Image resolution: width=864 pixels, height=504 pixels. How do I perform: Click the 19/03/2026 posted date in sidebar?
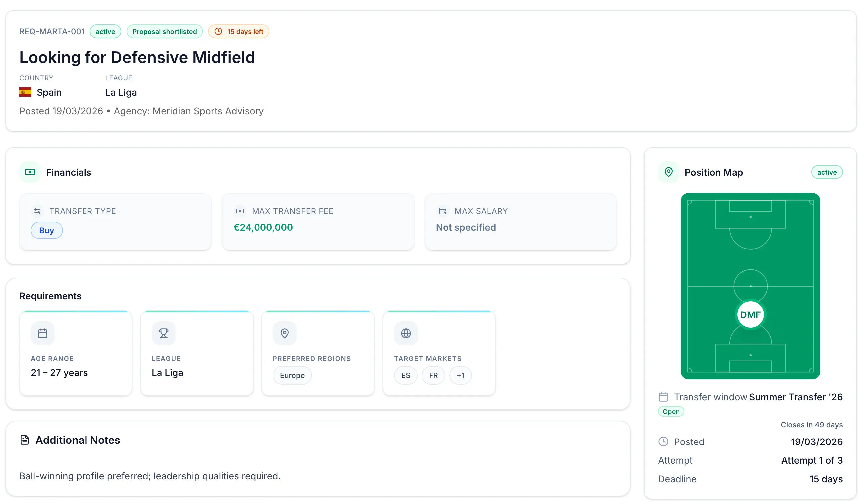817,441
